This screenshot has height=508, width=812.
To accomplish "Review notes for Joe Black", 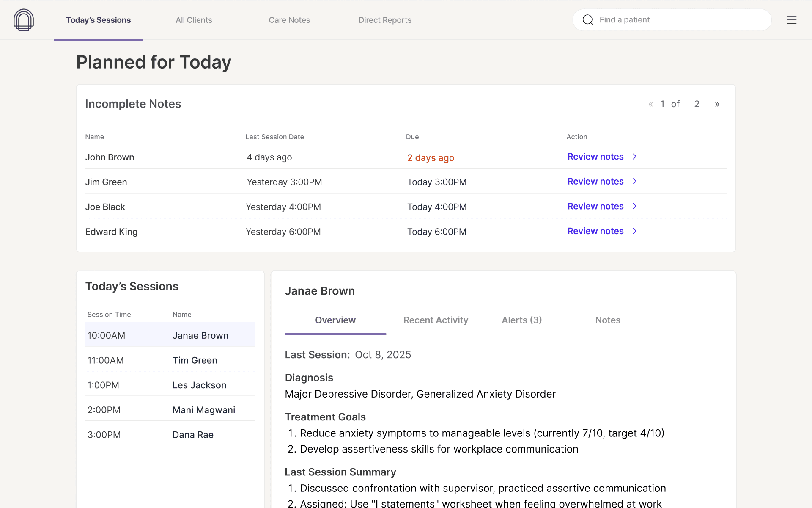I will coord(595,206).
